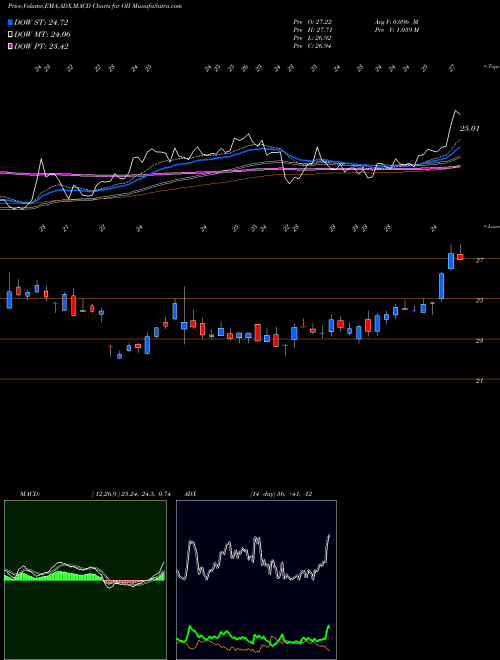Click the top-right label beside the upper date row

click(x=491, y=67)
